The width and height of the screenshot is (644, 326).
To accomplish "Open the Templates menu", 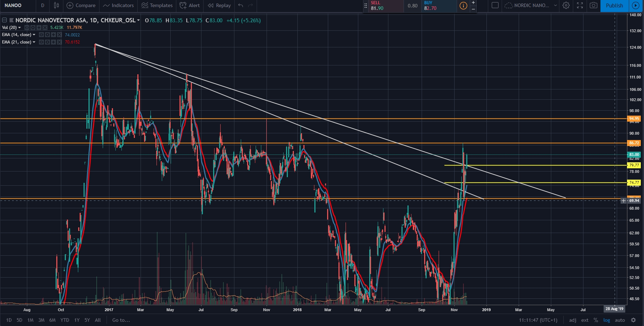I will click(x=157, y=5).
